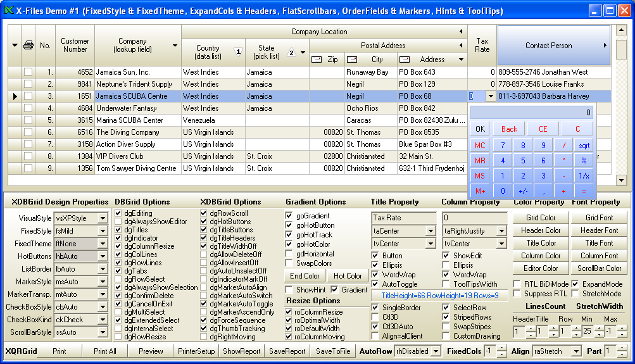Click the sort marker 1 on Country column

[x=239, y=52]
